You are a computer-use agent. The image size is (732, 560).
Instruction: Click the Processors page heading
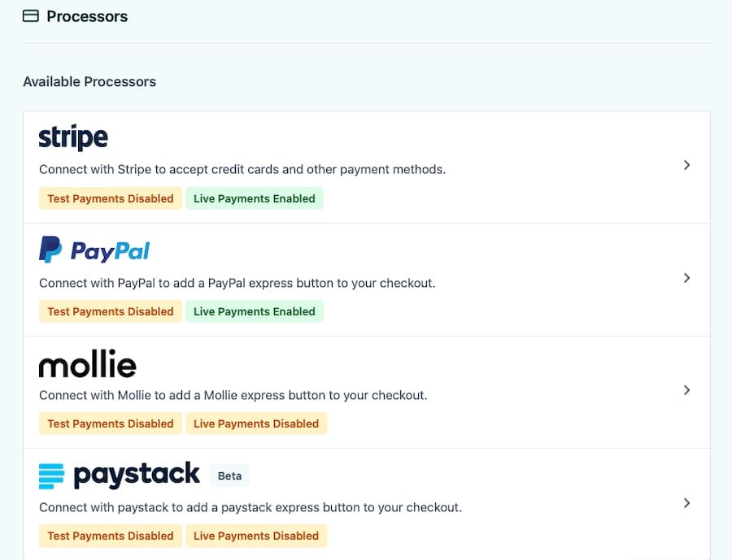(x=86, y=15)
